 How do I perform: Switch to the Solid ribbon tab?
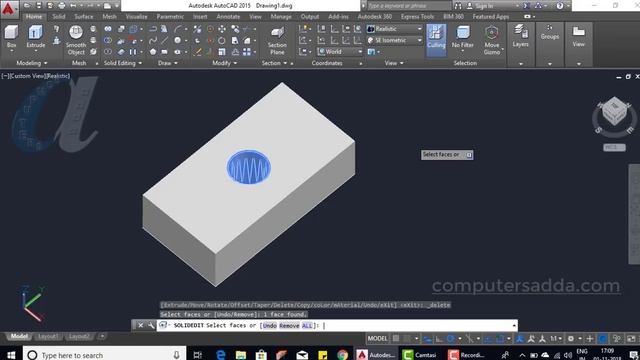(x=59, y=17)
